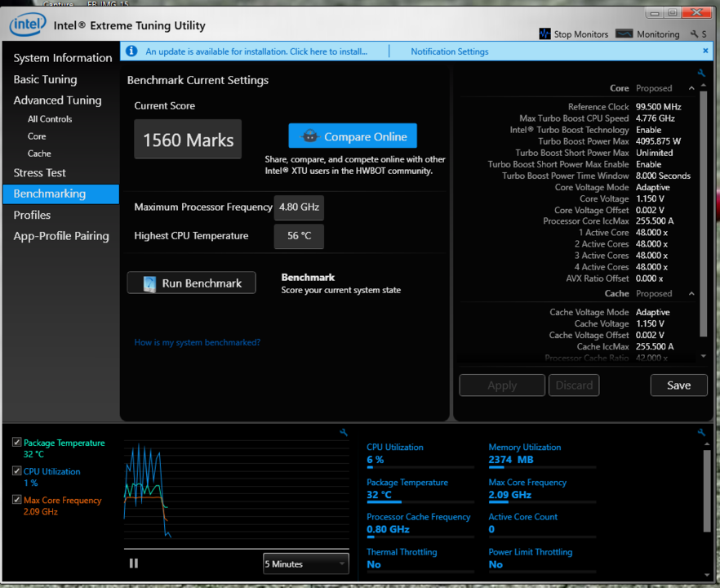This screenshot has width=720, height=588.
Task: Select All Controls under Advanced Tuning
Action: click(50, 119)
